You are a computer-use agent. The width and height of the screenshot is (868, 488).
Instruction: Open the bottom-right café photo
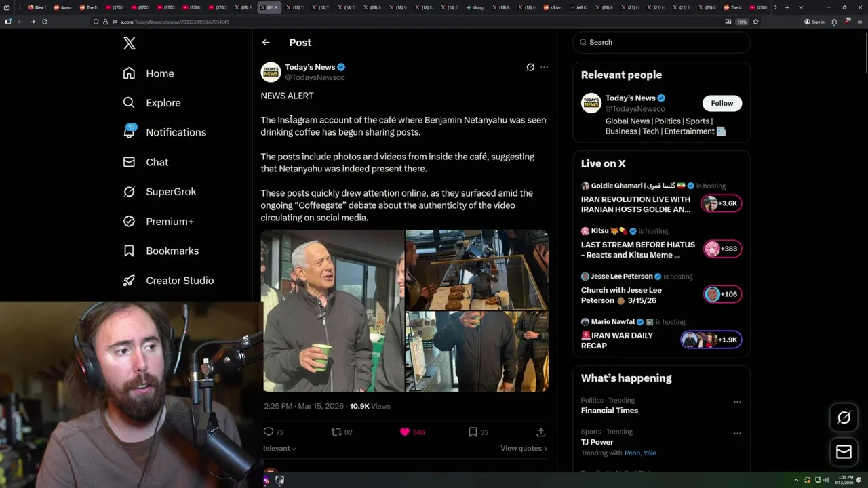(477, 352)
